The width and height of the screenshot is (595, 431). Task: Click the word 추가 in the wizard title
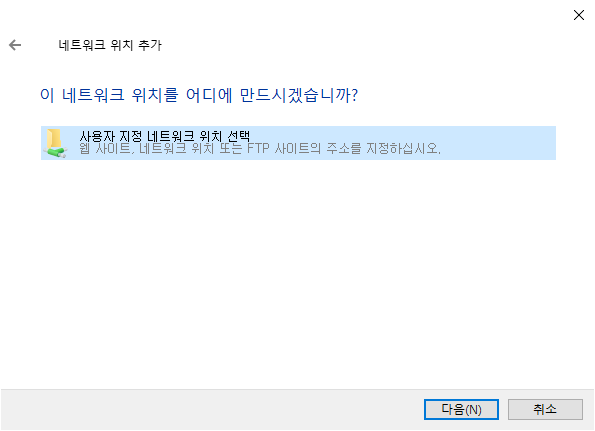[x=150, y=45]
